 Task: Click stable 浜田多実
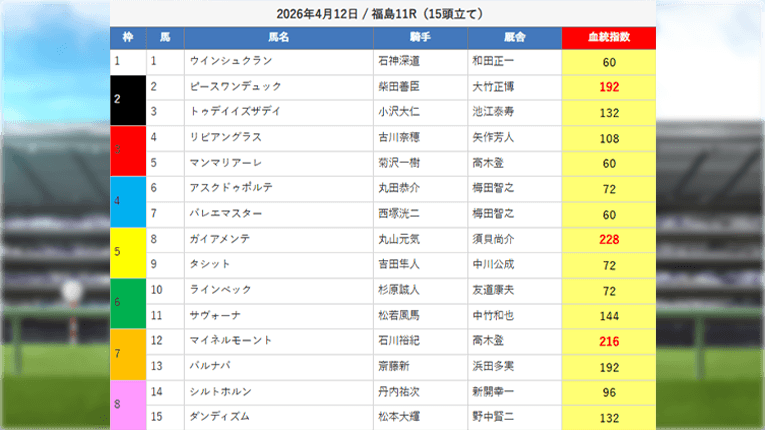coord(493,366)
